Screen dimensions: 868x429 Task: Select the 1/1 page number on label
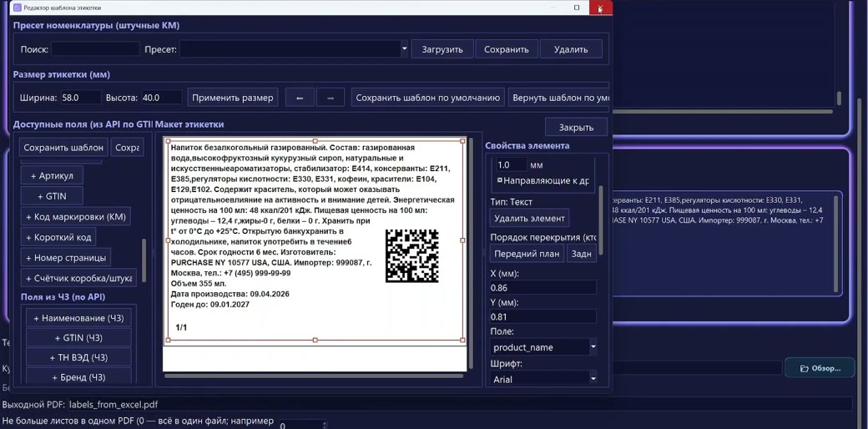click(181, 327)
